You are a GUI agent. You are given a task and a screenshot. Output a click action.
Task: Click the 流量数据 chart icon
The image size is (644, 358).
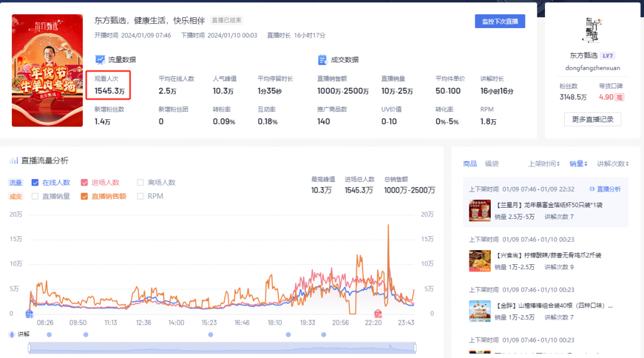100,60
